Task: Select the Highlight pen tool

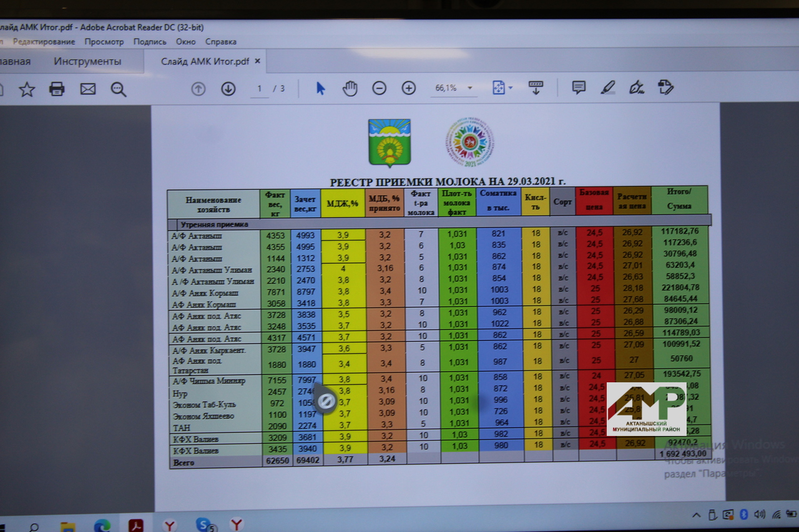Action: click(608, 87)
